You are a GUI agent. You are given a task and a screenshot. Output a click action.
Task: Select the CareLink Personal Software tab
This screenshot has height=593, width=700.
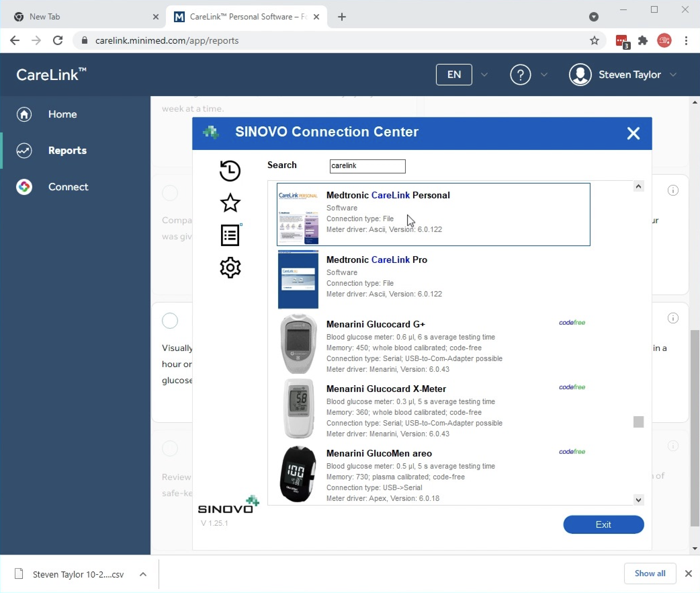[x=247, y=17]
